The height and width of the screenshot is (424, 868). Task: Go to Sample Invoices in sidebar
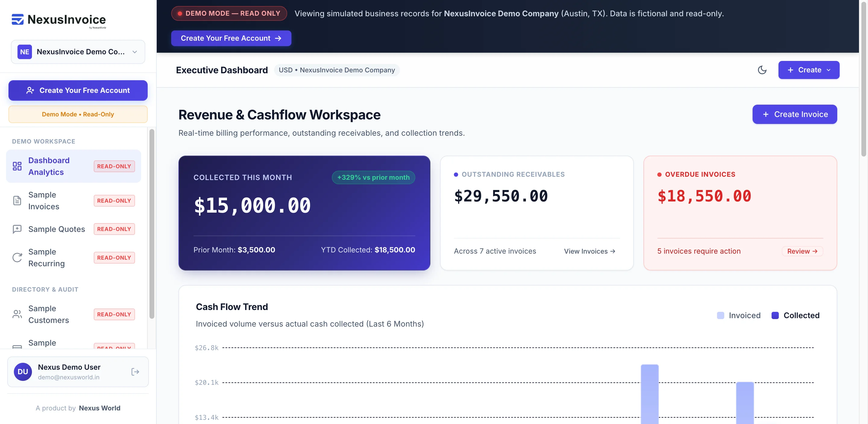tap(74, 201)
